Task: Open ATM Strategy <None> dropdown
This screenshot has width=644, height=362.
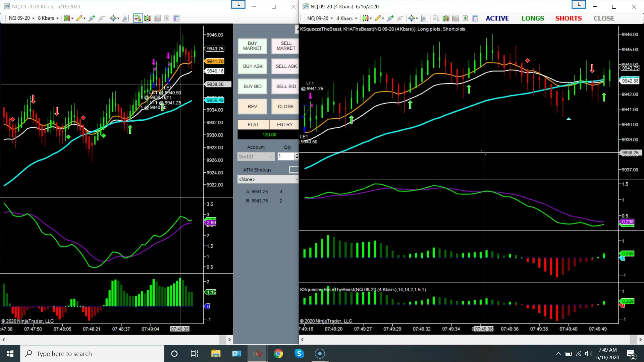Action: [268, 179]
